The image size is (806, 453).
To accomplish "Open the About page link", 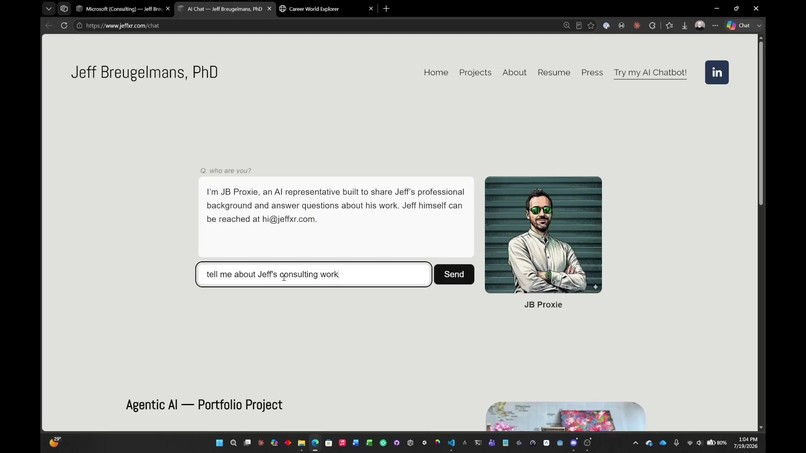I will tap(515, 73).
